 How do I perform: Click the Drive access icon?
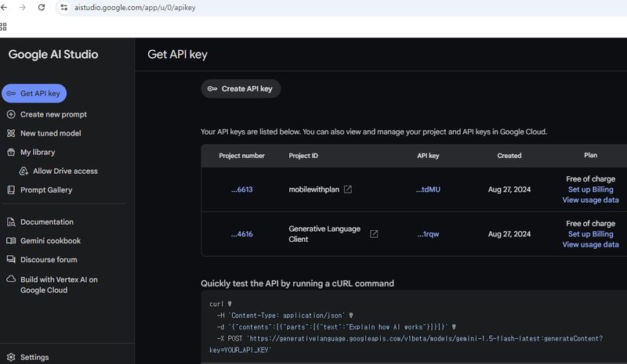tap(24, 171)
